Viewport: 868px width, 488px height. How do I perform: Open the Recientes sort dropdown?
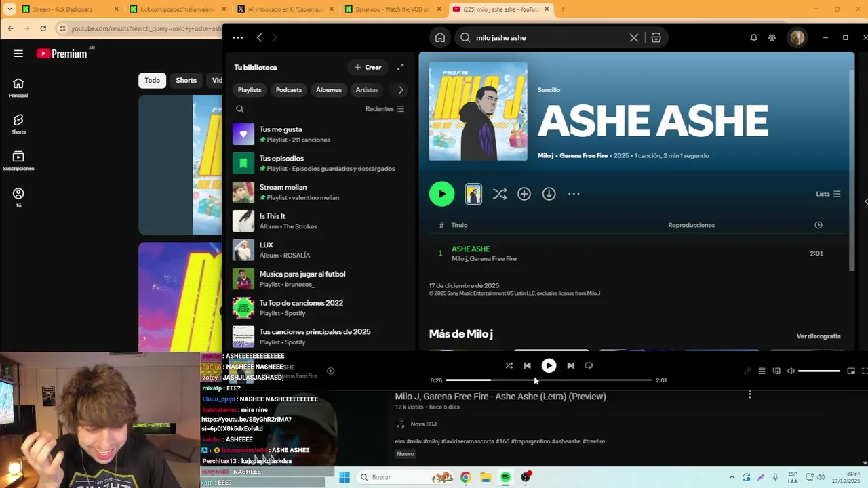384,109
